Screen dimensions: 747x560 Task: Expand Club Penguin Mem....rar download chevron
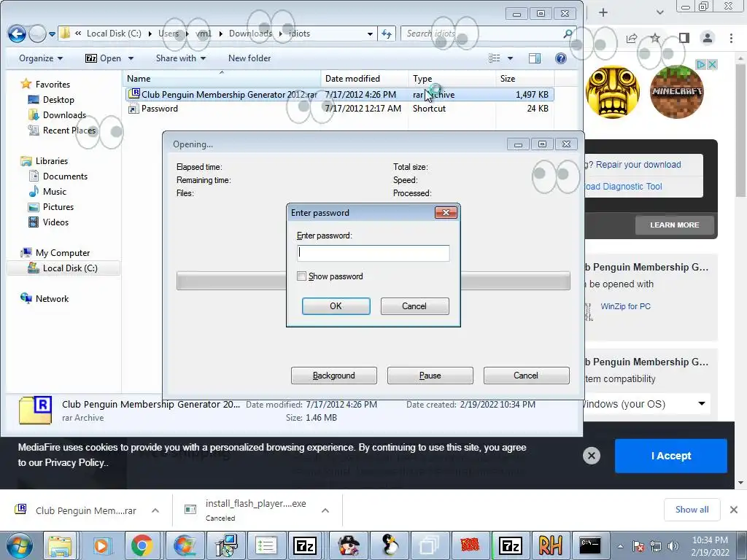tap(155, 510)
